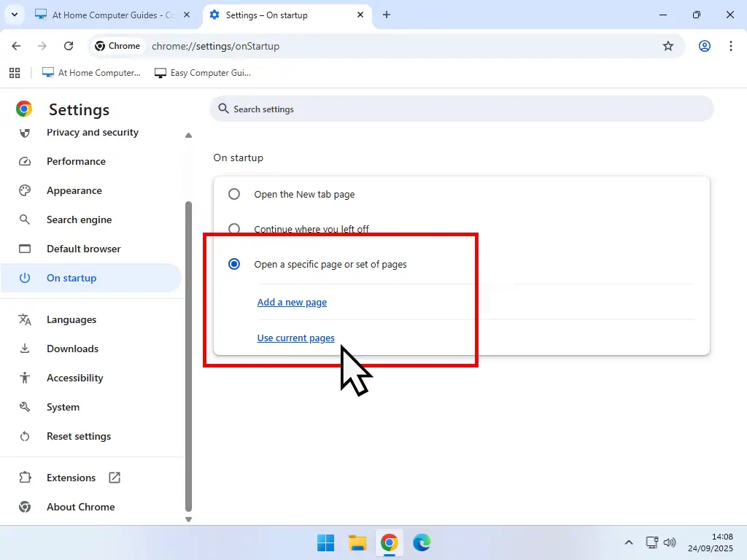This screenshot has height=560, width=747.
Task: Show hidden system tray icons chevron
Action: (629, 542)
